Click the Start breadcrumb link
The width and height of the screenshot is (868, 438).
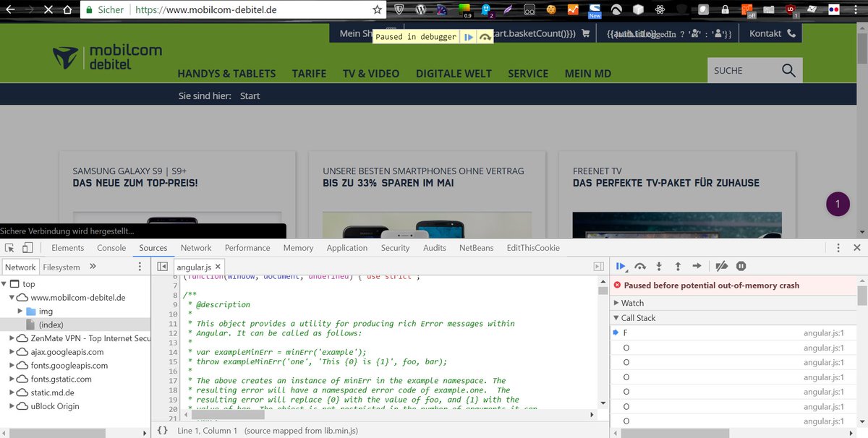coord(250,95)
